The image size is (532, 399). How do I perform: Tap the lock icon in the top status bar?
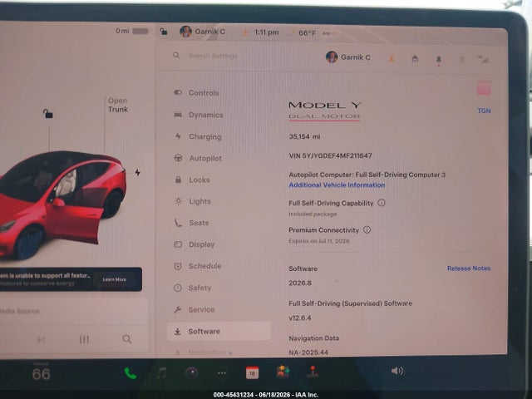(x=164, y=32)
